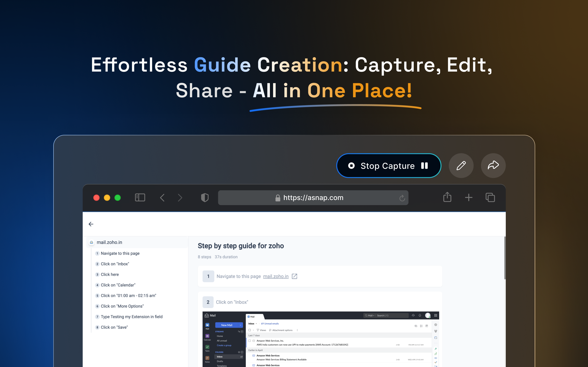Click the browser back chevron

[162, 197]
